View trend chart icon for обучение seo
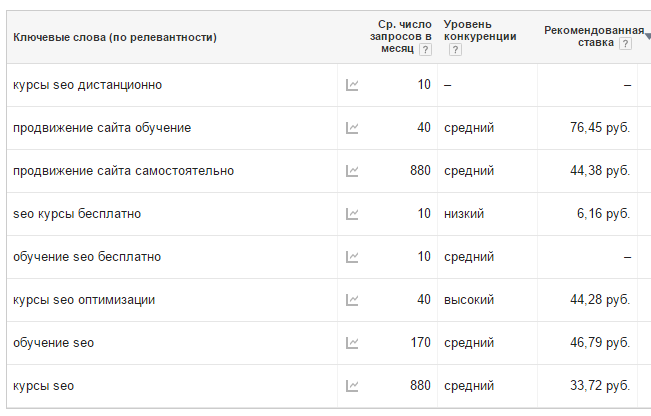This screenshot has height=416, width=651. click(x=352, y=343)
